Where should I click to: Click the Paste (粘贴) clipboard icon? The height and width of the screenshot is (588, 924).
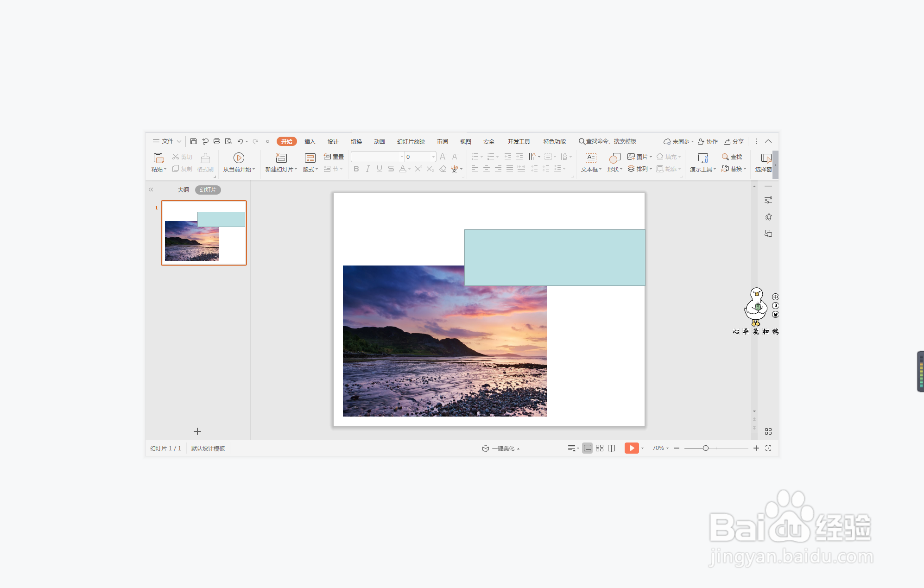click(158, 158)
